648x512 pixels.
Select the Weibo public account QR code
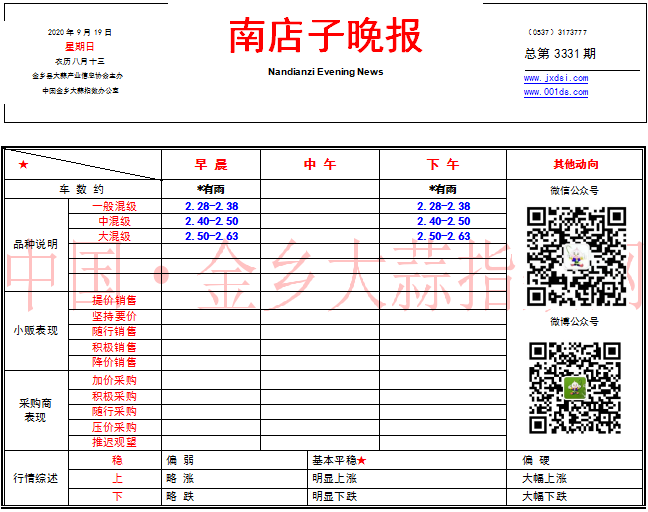(575, 388)
